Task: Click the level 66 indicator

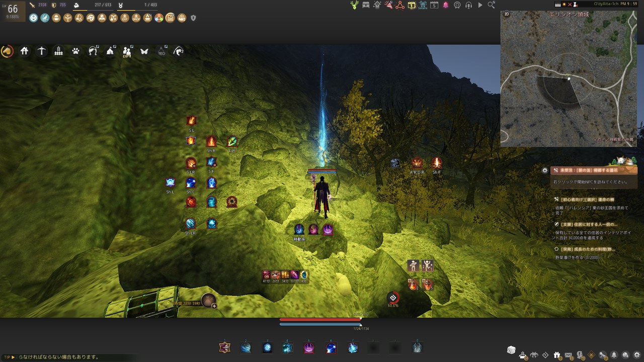Action: pos(13,9)
